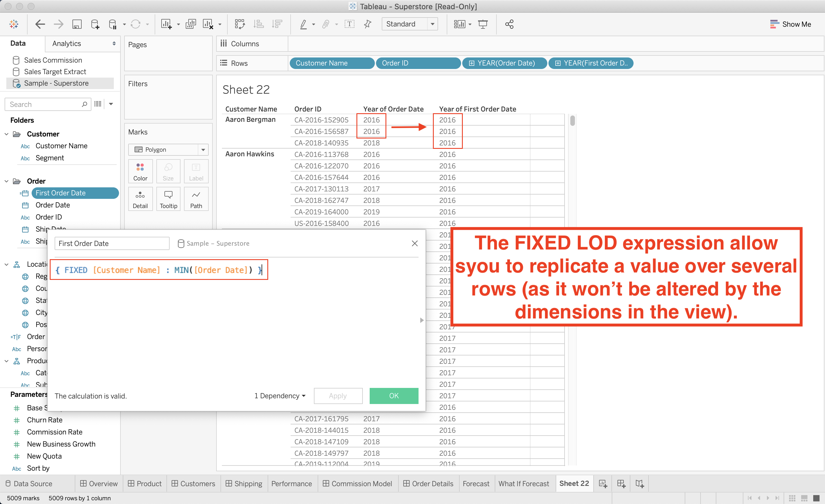Collapse the Customer folder
The height and width of the screenshot is (504, 825).
[6, 134]
